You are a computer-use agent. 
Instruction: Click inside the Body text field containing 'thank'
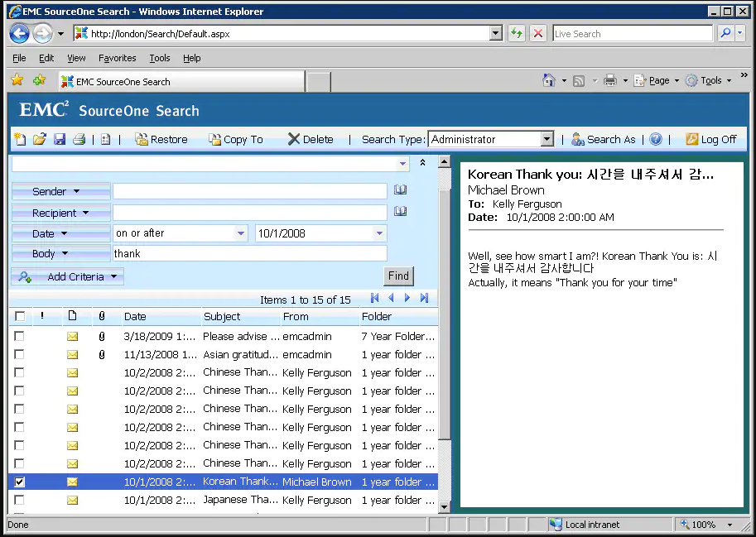coord(249,253)
